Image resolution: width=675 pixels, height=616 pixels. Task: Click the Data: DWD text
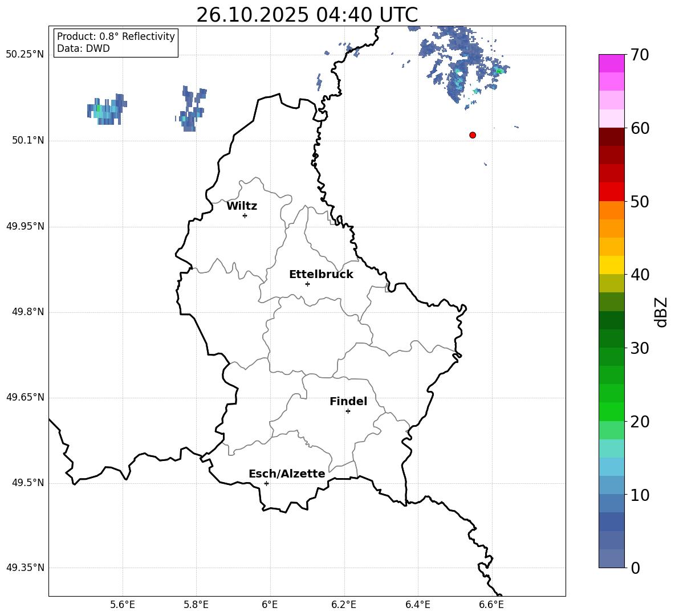coord(83,48)
